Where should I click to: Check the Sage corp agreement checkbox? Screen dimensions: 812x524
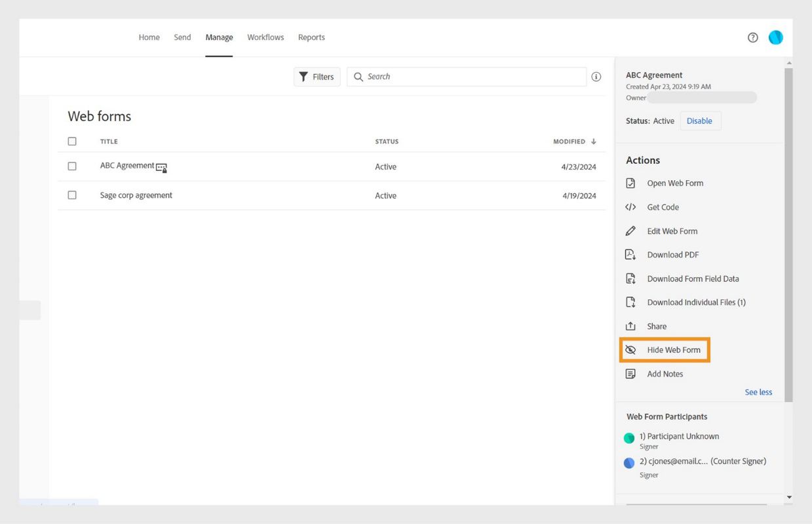point(72,195)
